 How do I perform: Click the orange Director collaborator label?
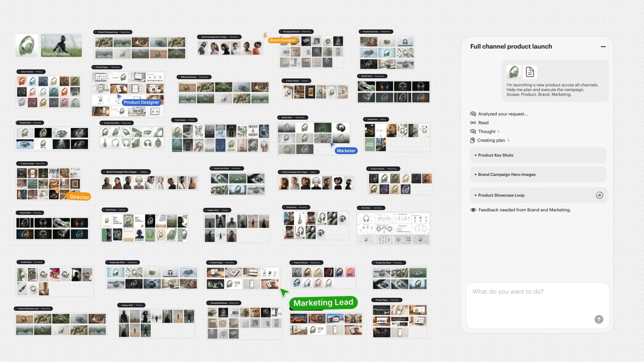pos(79,197)
